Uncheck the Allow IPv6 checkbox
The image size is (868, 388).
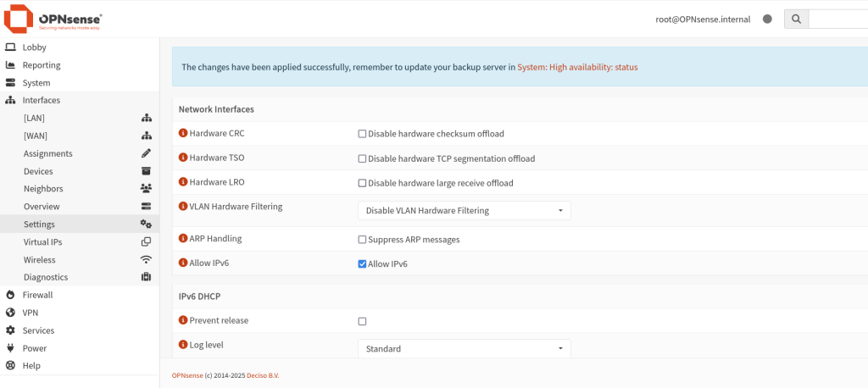pos(362,264)
